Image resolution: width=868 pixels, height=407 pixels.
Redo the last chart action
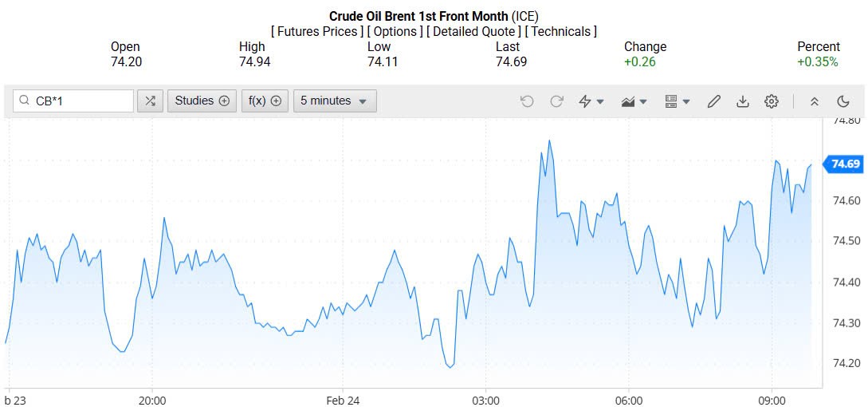pyautogui.click(x=556, y=101)
